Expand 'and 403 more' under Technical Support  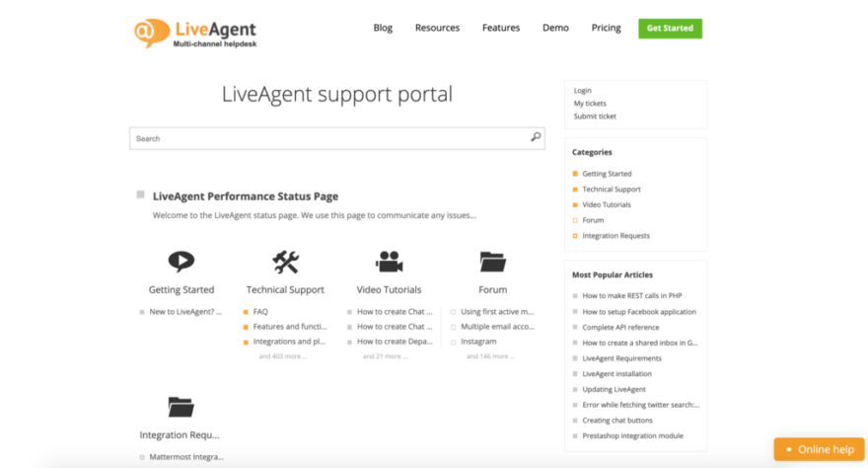coord(283,356)
